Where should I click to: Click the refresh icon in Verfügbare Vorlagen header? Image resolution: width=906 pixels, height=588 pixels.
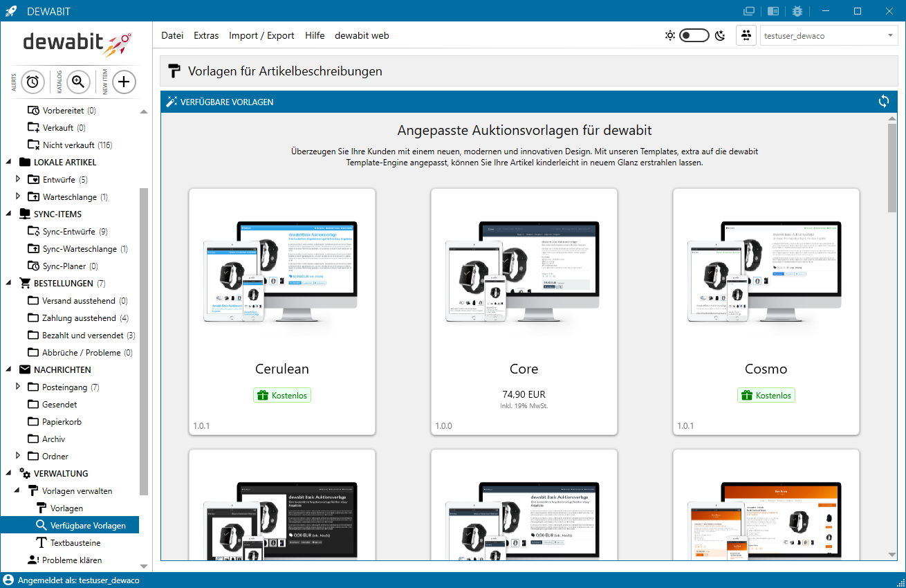coord(884,102)
